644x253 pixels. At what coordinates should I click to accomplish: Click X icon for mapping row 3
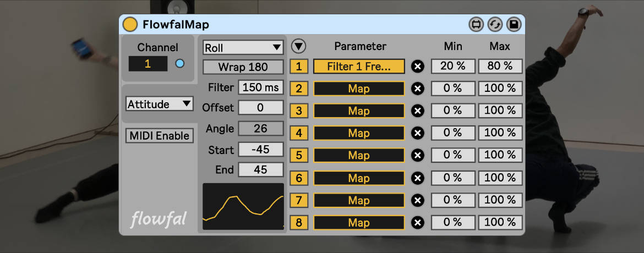pyautogui.click(x=417, y=111)
